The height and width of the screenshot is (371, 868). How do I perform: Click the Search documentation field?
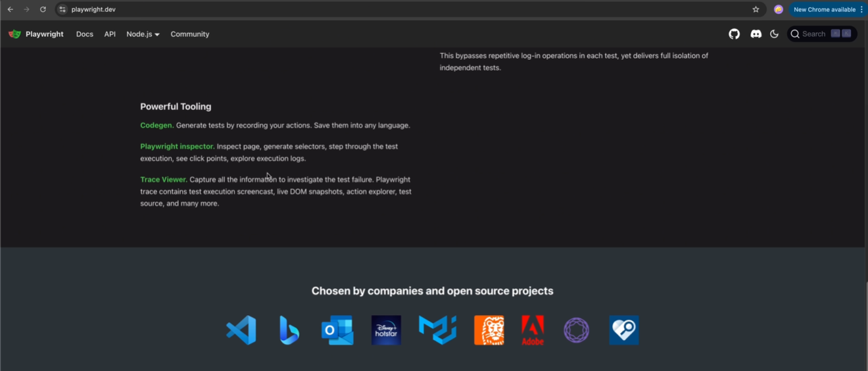point(822,34)
